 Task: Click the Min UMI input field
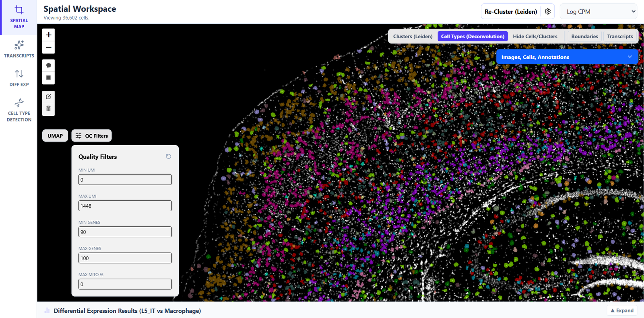point(125,180)
